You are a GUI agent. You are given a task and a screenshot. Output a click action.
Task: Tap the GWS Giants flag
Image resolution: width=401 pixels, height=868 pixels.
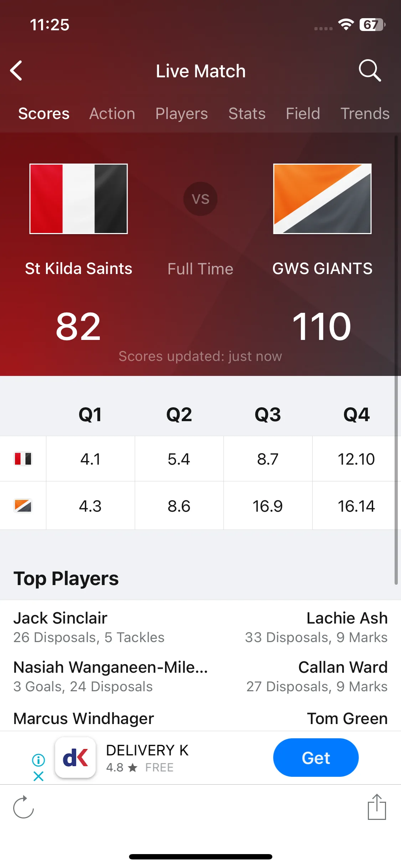pyautogui.click(x=322, y=199)
